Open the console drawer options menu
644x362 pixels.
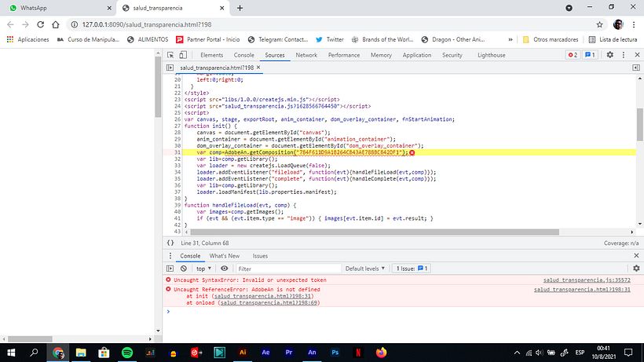(x=170, y=256)
